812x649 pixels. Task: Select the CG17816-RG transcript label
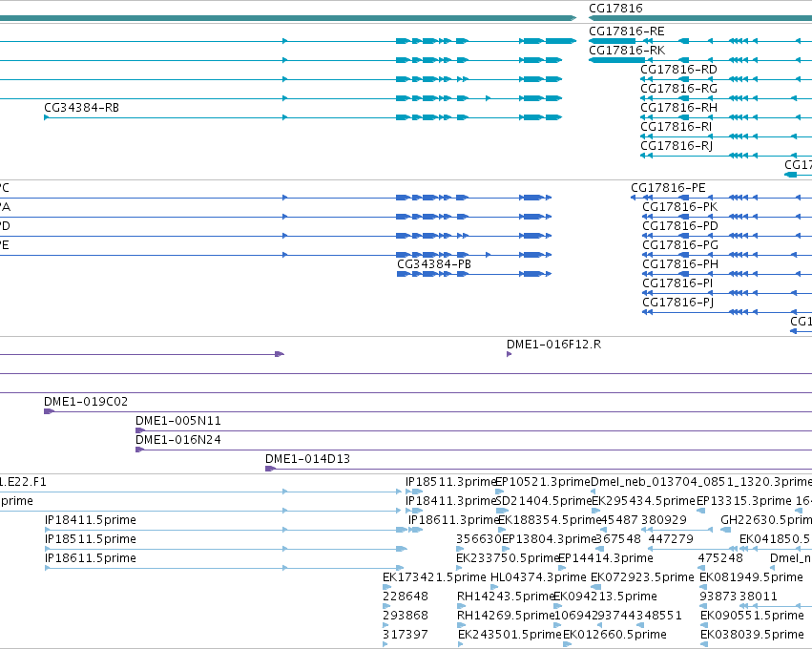tap(679, 89)
